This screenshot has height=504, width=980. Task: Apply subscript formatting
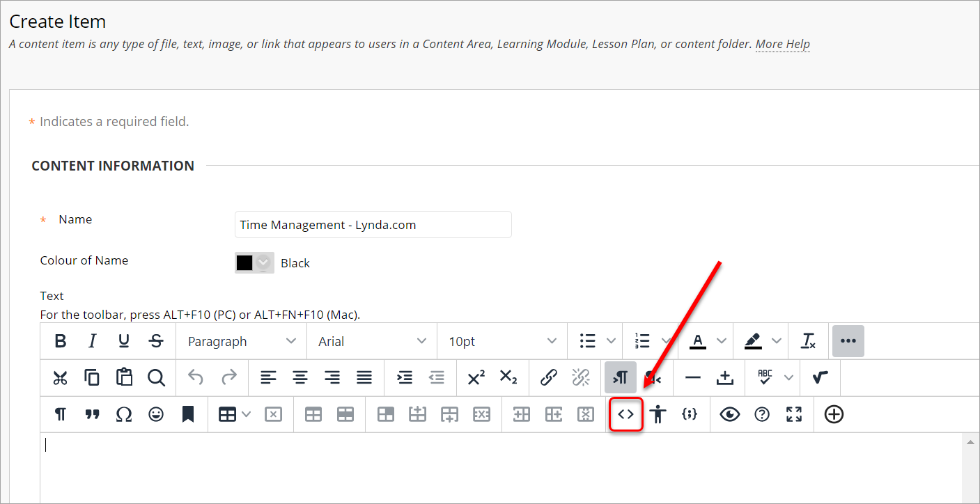tap(508, 377)
